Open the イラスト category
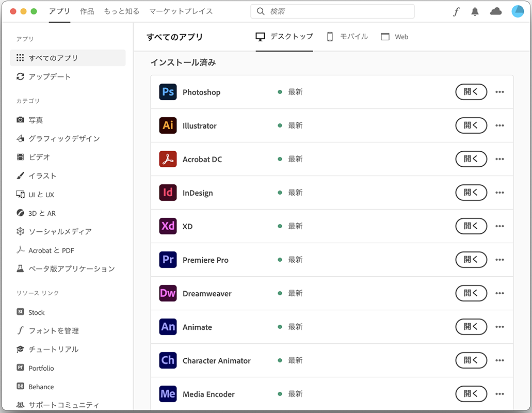Image resolution: width=532 pixels, height=413 pixels. [36, 176]
